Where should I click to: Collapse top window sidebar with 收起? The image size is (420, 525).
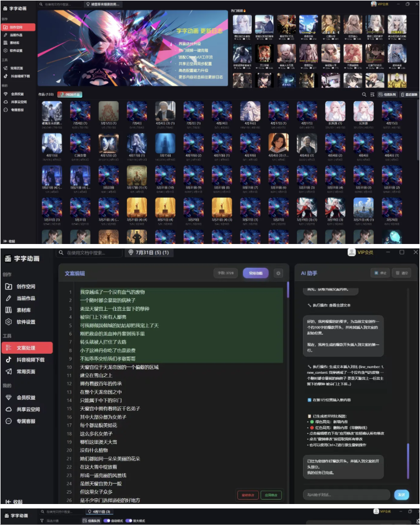pos(9,241)
